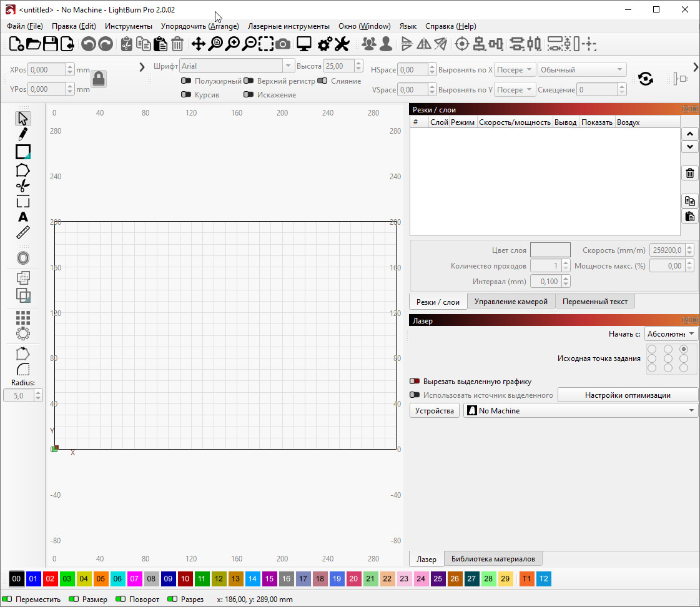Select the Draw Lines pencil tool
The width and height of the screenshot is (700, 607).
[x=23, y=134]
